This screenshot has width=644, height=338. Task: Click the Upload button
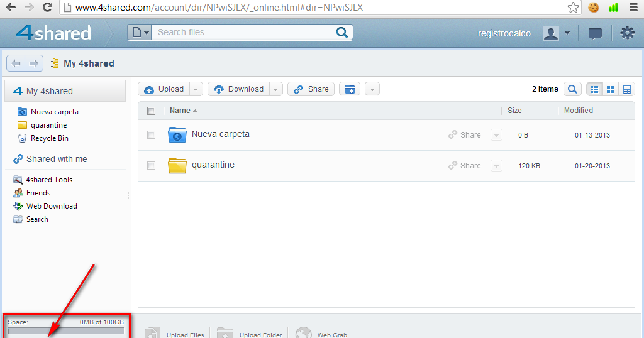(x=164, y=89)
